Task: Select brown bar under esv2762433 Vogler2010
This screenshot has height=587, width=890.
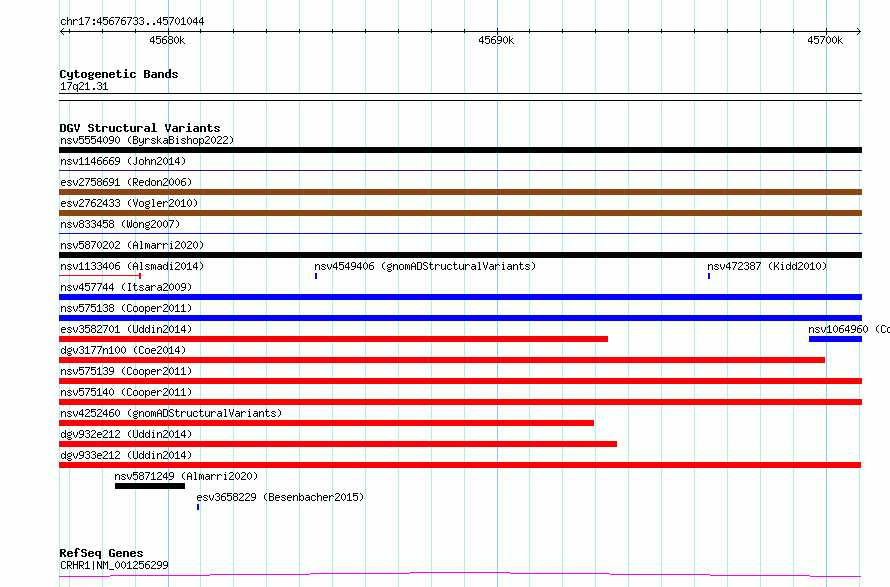Action: pos(460,213)
